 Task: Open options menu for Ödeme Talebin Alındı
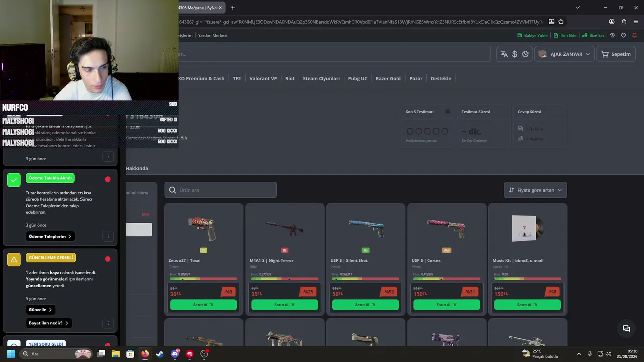108,236
